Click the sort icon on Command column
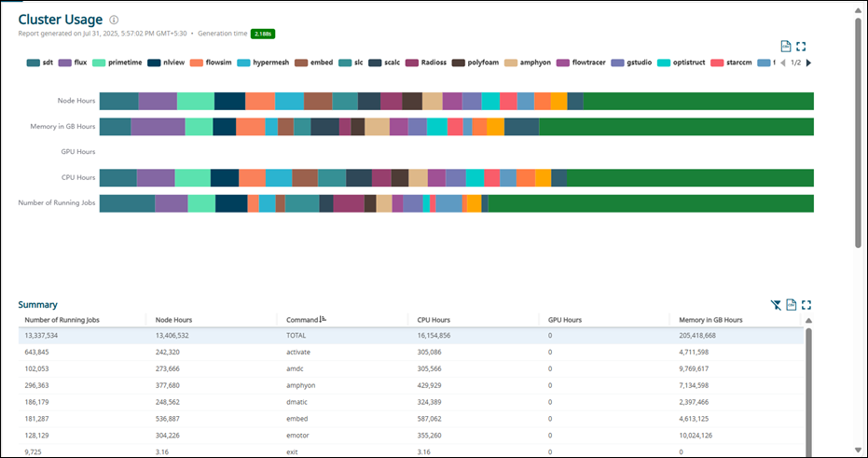Image resolution: width=868 pixels, height=458 pixels. 323,320
